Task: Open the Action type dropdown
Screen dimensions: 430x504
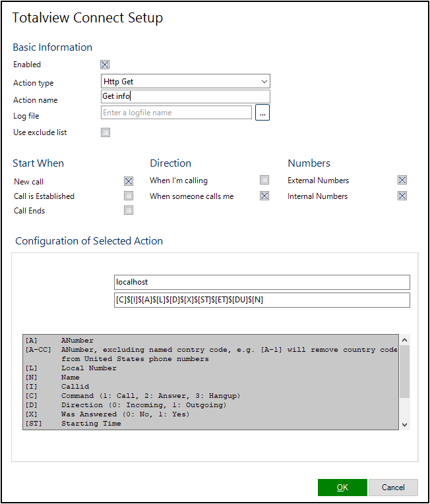Action: [x=185, y=81]
